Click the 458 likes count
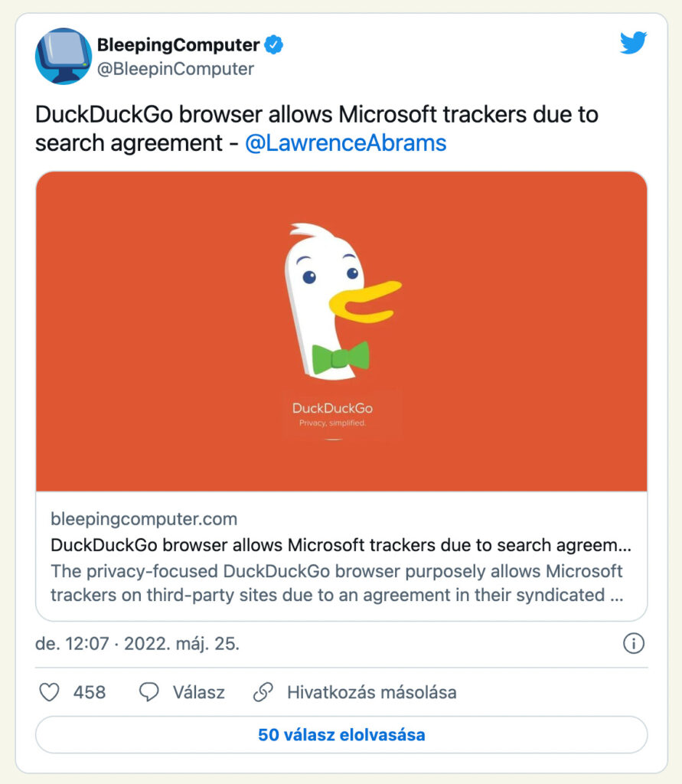This screenshot has height=784, width=682. [90, 693]
